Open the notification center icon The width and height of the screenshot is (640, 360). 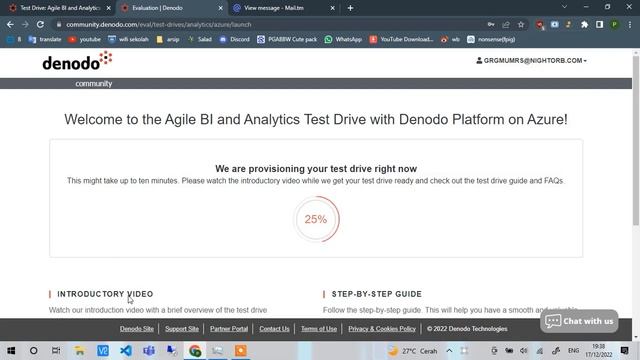624,351
